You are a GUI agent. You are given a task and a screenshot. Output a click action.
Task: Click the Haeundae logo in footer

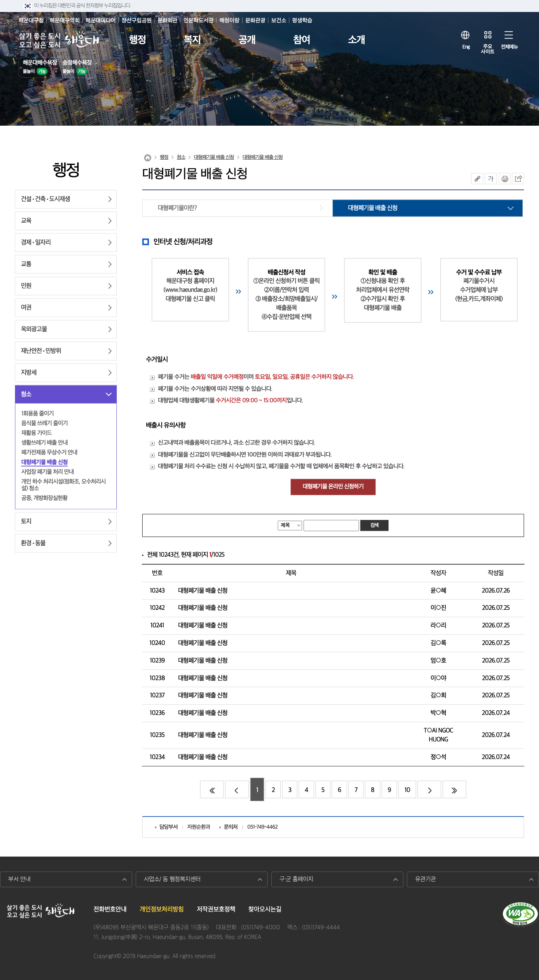41,911
